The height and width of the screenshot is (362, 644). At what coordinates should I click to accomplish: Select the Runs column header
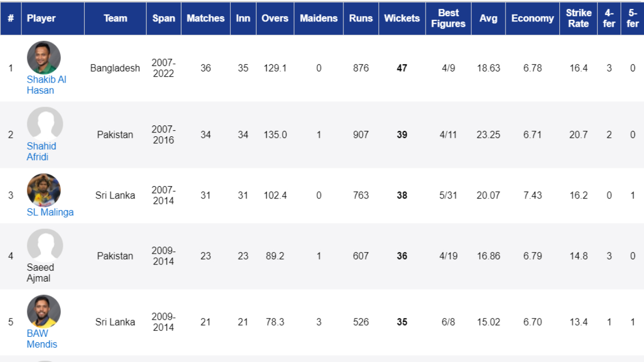[x=361, y=18]
